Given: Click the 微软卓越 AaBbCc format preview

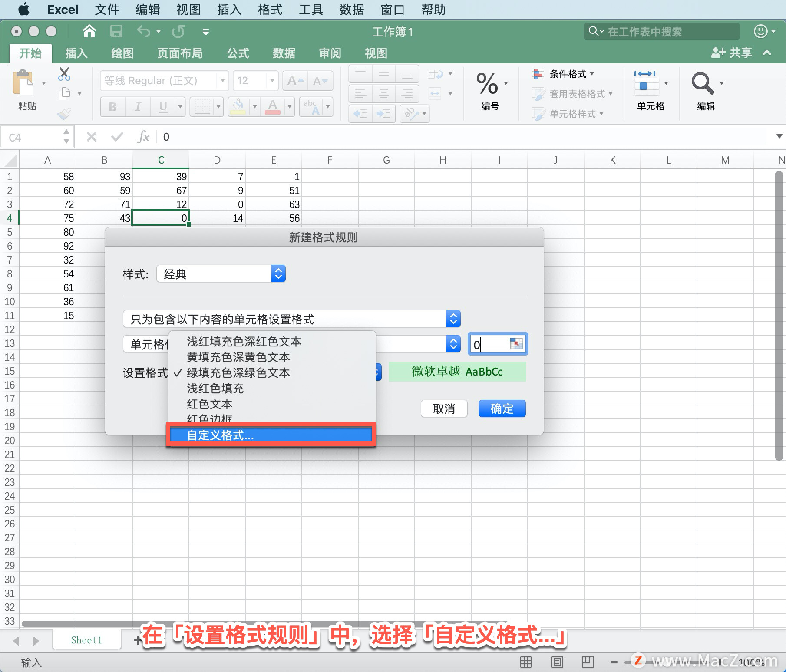Looking at the screenshot, I should coord(457,372).
